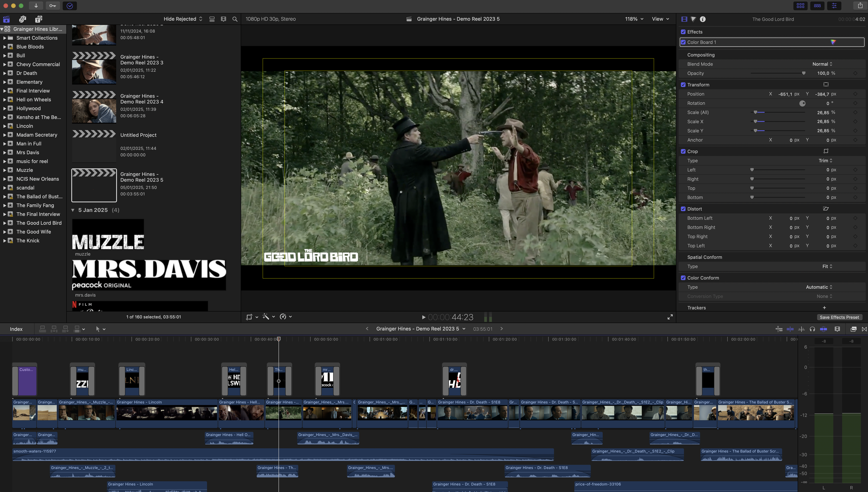This screenshot has width=868, height=492.
Task: Select The Family Fang event
Action: pyautogui.click(x=35, y=205)
